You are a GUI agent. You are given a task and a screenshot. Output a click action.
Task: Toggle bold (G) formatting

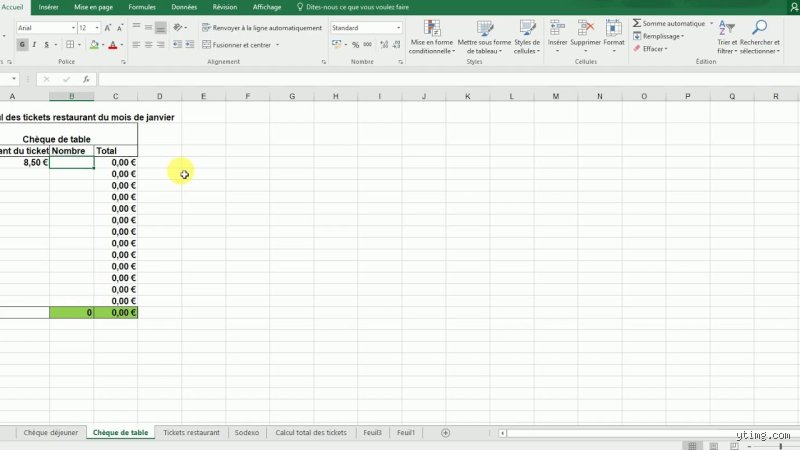[22, 45]
